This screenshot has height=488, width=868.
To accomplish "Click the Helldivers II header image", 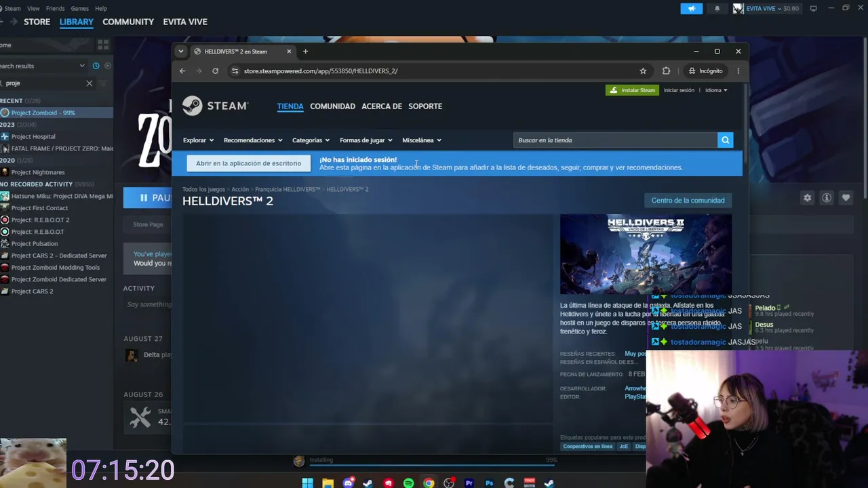I will (646, 254).
